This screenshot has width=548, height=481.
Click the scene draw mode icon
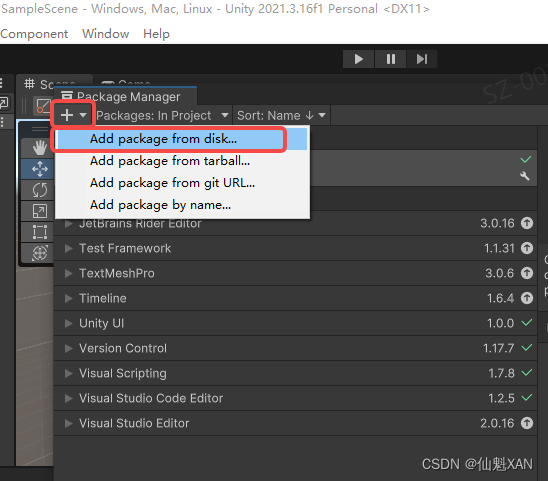click(43, 106)
